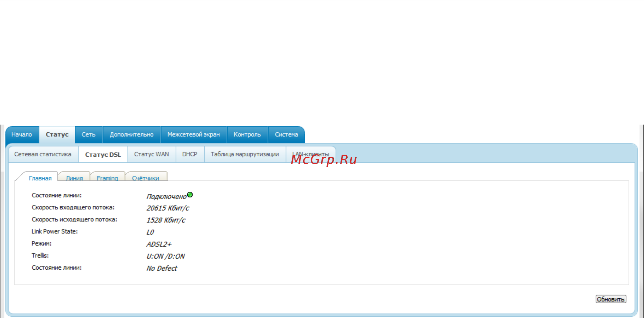
Task: Switch to the Контроль tab
Action: [x=247, y=135]
